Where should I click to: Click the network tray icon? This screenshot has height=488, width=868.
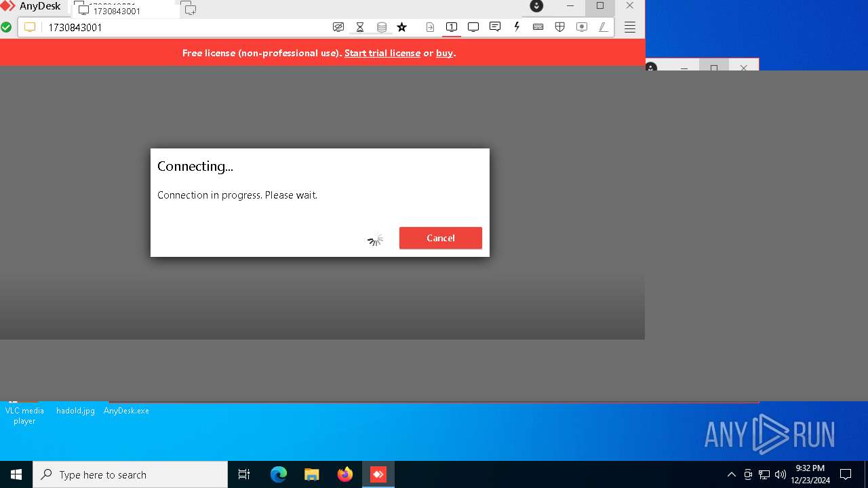764,474
